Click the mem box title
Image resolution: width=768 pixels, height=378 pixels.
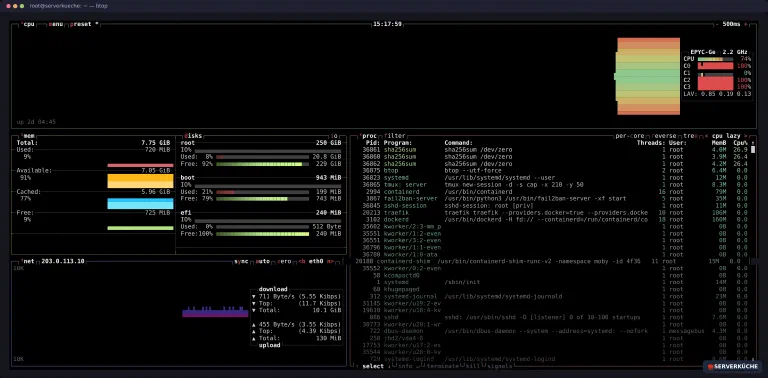click(x=28, y=136)
